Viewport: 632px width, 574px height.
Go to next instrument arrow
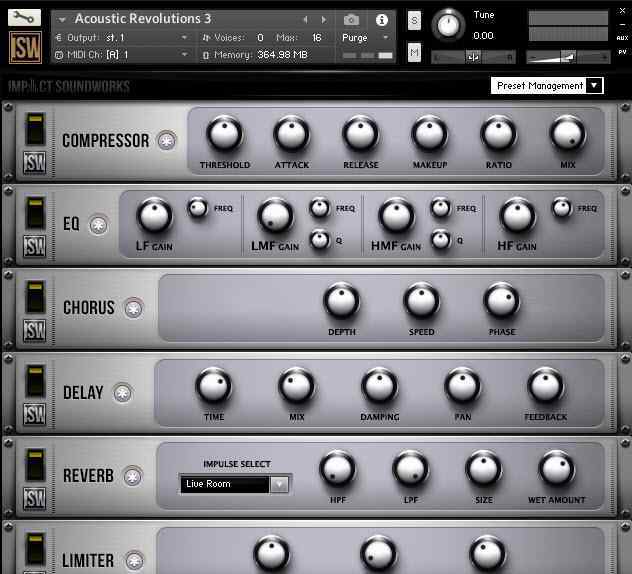(323, 19)
